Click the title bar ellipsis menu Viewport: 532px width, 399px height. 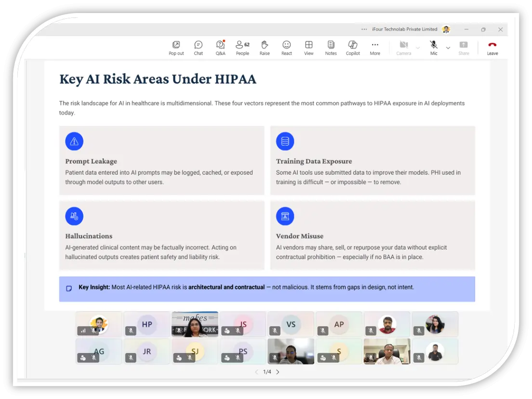coord(364,29)
